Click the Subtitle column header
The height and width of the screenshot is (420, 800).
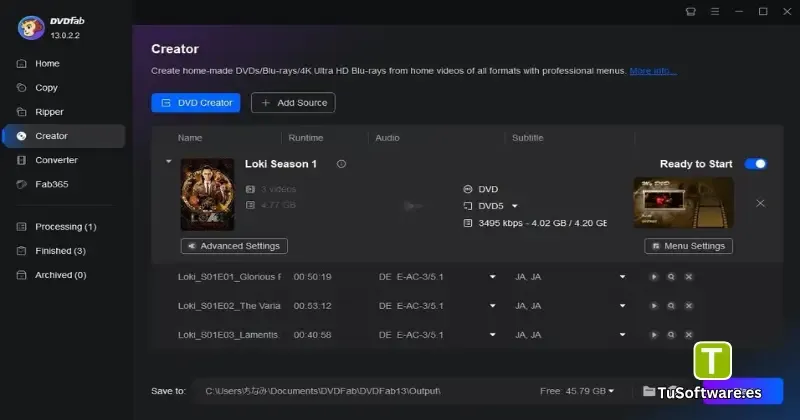(528, 138)
